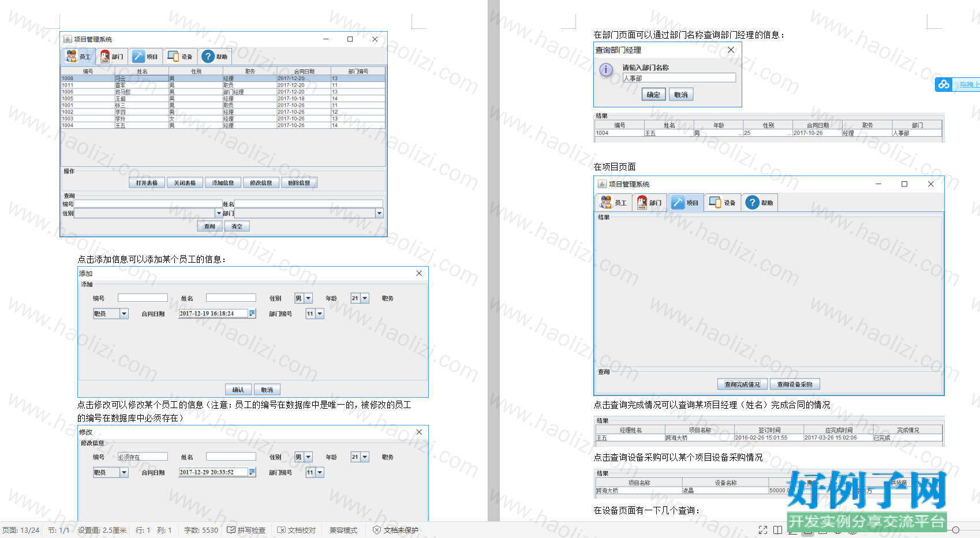The height and width of the screenshot is (538, 980).
Task: Click the calendar icon in 修改 dialog date field
Action: 252,472
